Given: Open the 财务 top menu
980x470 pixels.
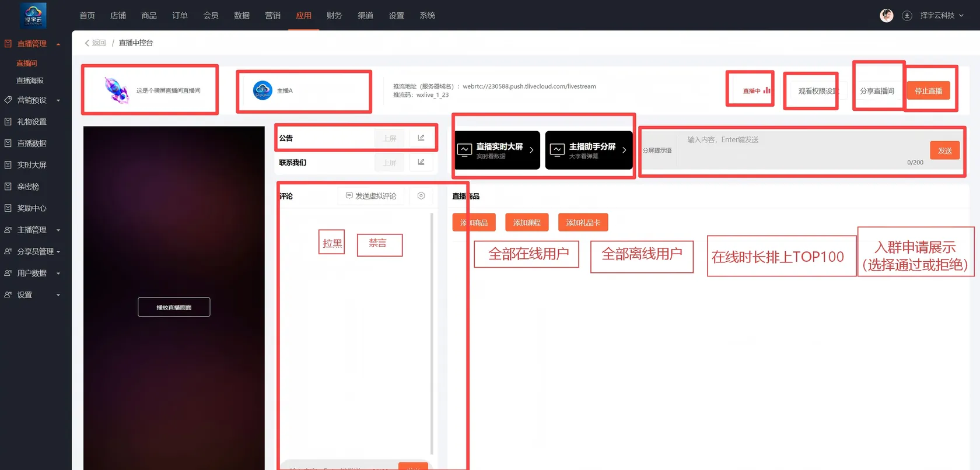Looking at the screenshot, I should click(335, 16).
